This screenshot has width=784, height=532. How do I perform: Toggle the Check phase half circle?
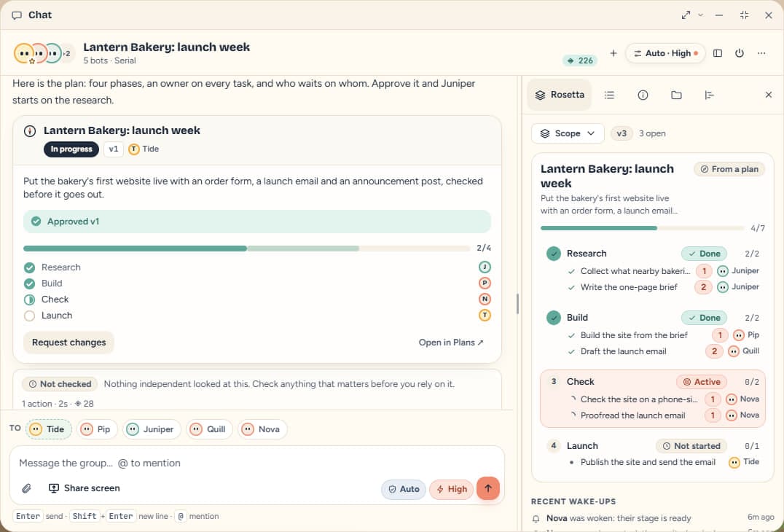29,300
